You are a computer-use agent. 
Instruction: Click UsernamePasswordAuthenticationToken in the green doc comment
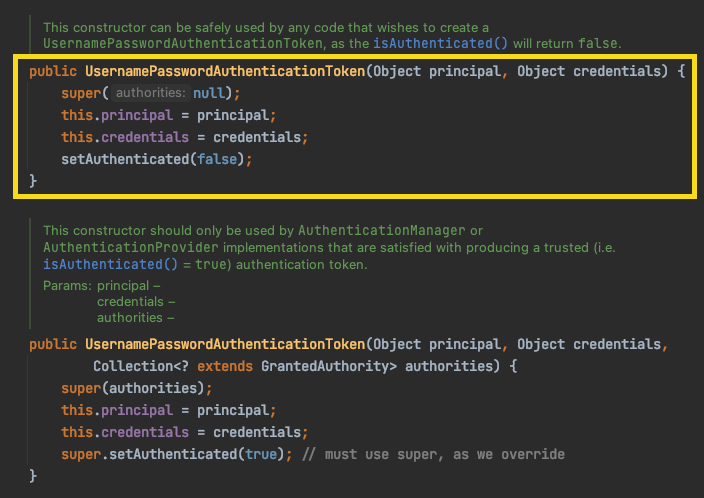pos(183,44)
